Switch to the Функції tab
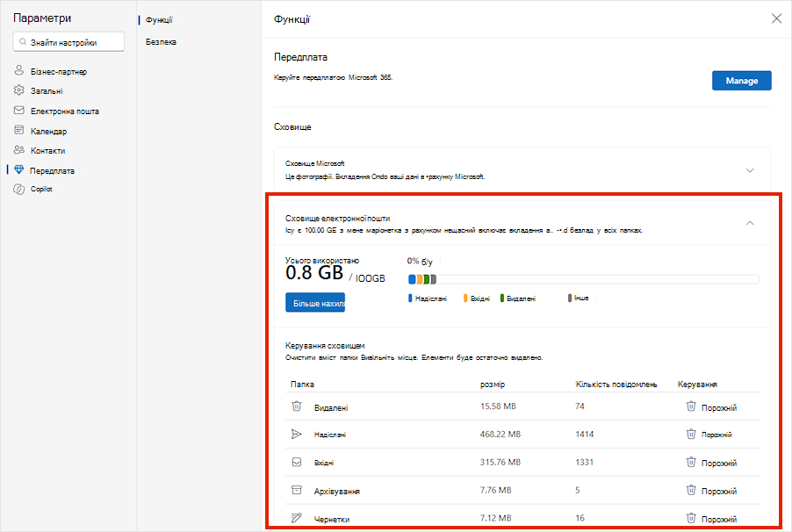 pos(159,19)
